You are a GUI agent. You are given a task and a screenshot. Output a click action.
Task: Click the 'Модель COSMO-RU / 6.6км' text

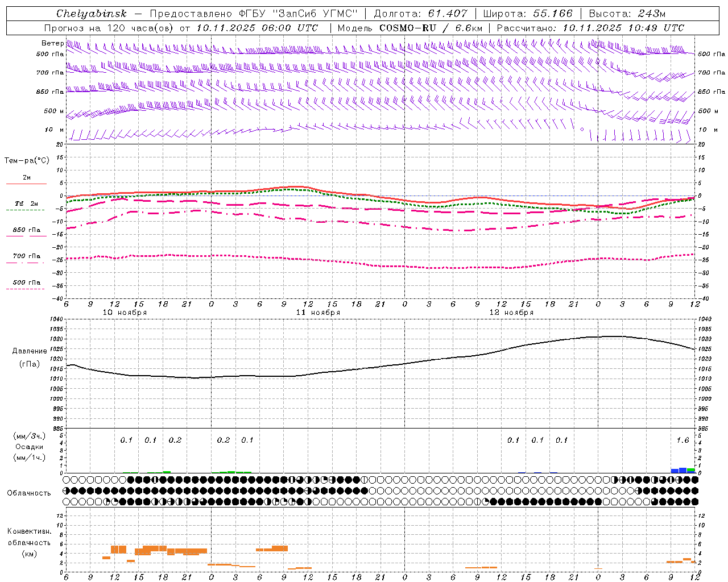(x=409, y=28)
